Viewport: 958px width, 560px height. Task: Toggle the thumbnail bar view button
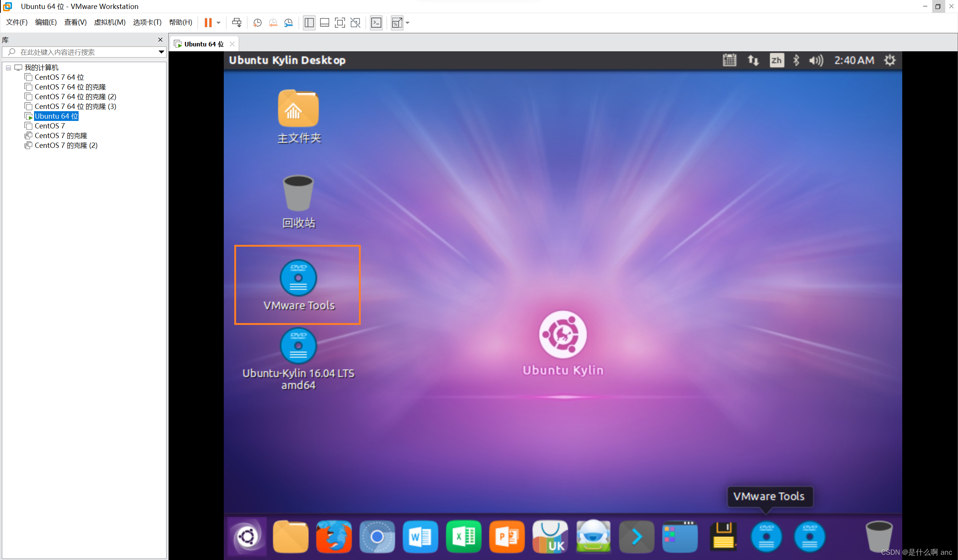tap(324, 22)
